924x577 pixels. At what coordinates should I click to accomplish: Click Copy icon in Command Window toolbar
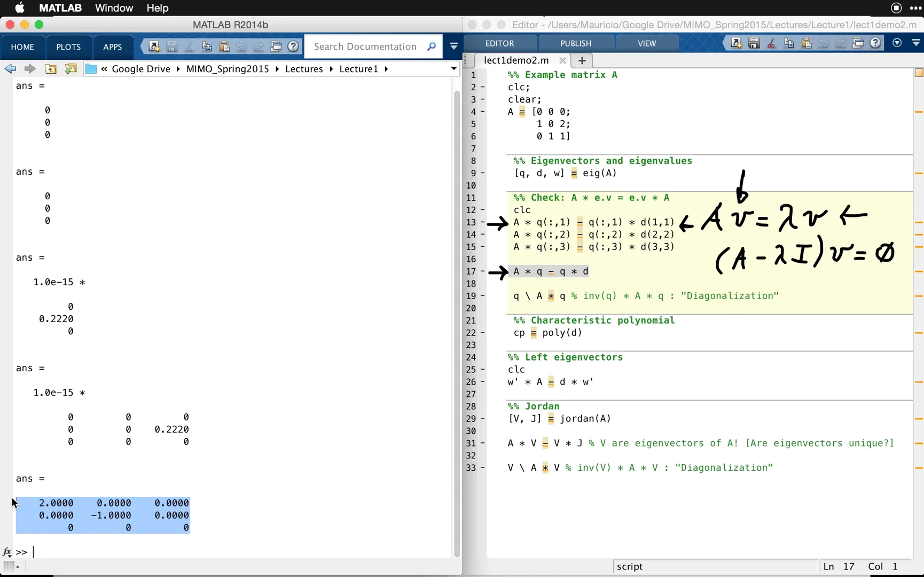tap(207, 46)
